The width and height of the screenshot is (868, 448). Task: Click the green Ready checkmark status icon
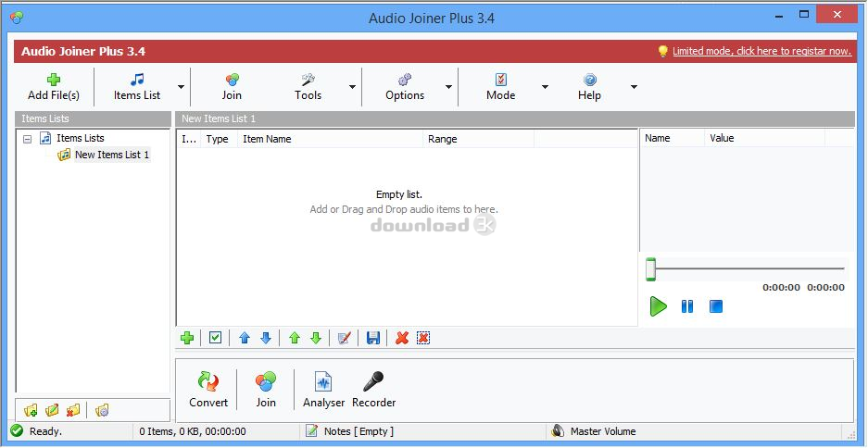(x=17, y=430)
